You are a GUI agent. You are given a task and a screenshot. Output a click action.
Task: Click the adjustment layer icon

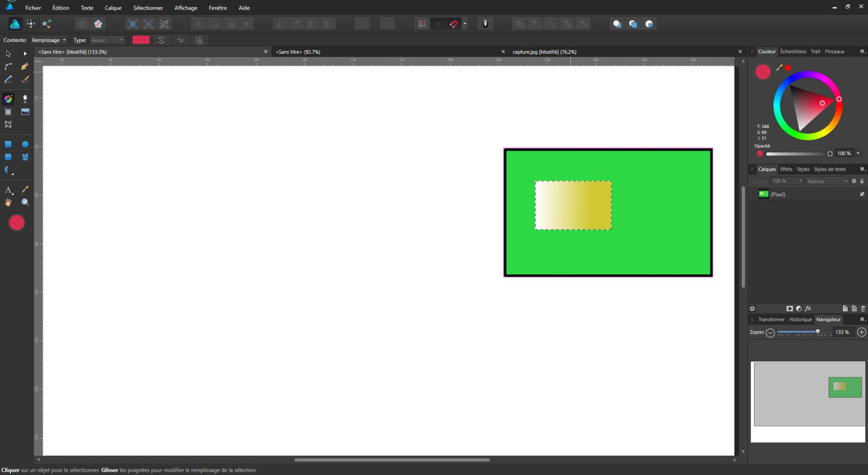pyautogui.click(x=798, y=309)
